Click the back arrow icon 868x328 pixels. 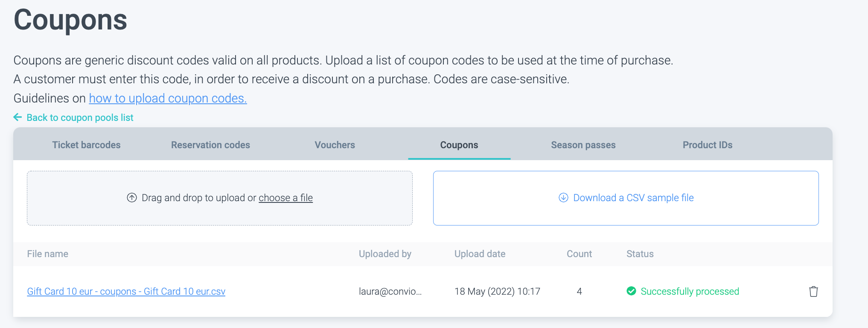tap(17, 117)
